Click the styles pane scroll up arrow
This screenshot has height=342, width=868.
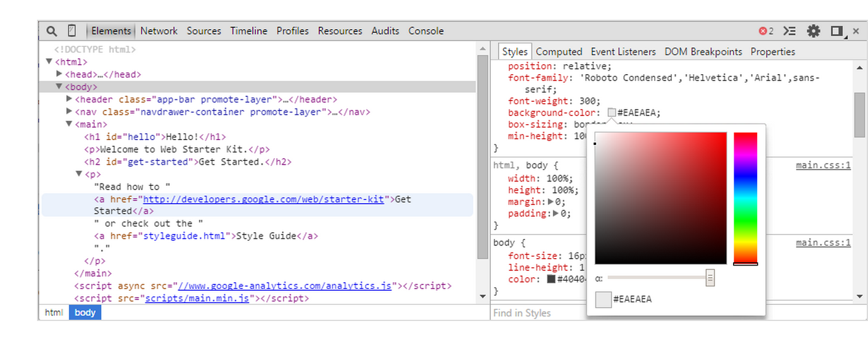(859, 66)
